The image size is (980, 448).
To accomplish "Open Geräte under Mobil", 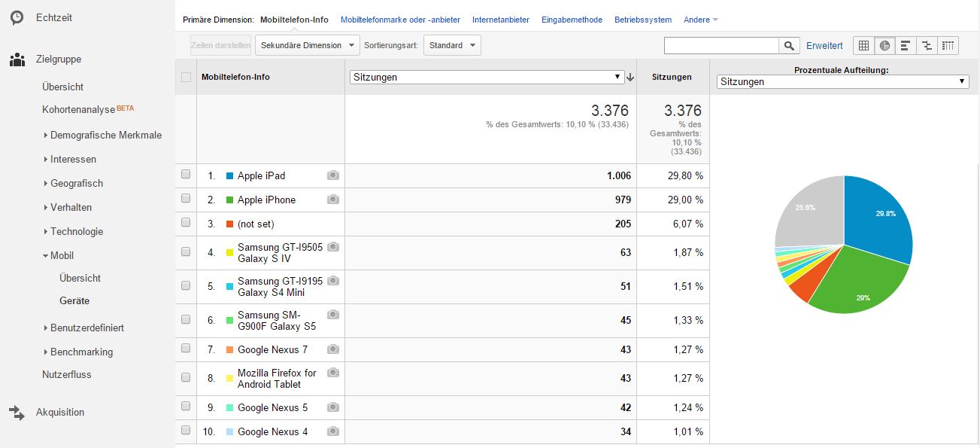I will (x=74, y=300).
